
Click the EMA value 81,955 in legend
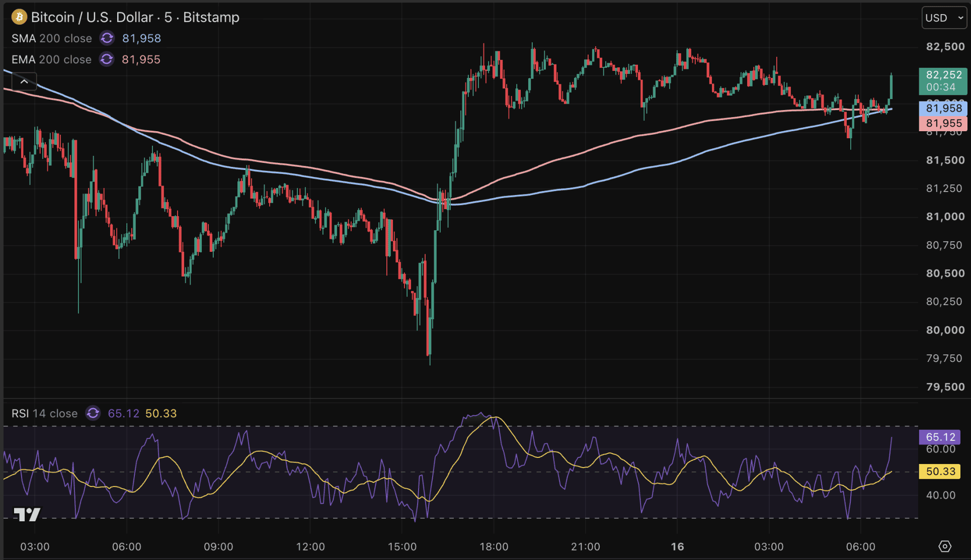[x=141, y=59]
